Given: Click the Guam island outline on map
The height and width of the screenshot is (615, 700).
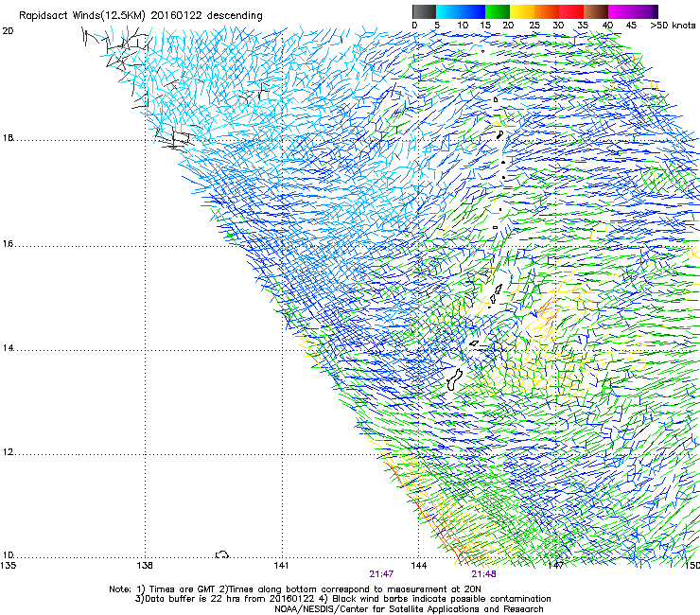Looking at the screenshot, I should click(x=454, y=379).
